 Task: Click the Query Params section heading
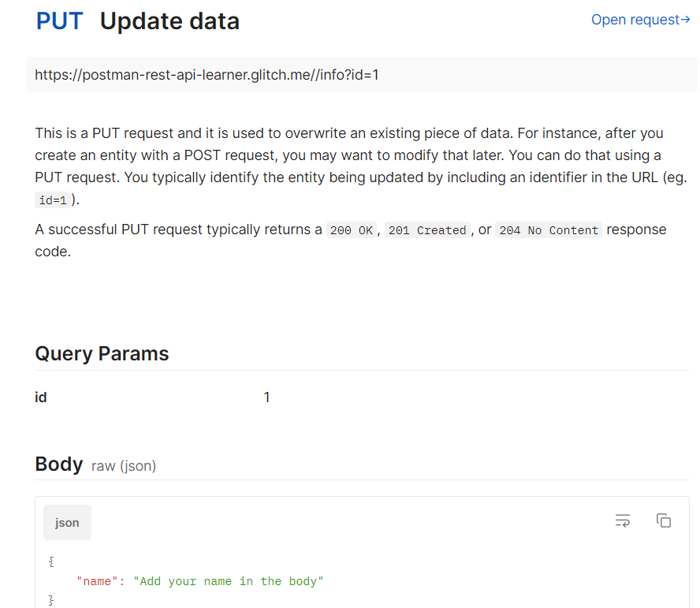tap(102, 353)
